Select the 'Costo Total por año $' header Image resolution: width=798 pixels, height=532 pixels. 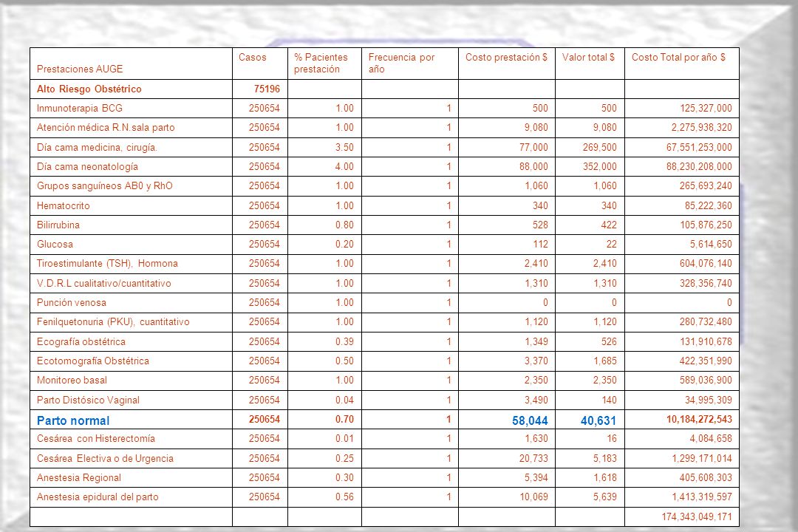tap(678, 57)
